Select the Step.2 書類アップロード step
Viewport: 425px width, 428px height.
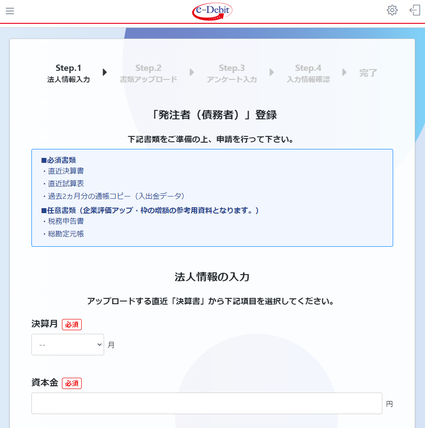(x=148, y=73)
